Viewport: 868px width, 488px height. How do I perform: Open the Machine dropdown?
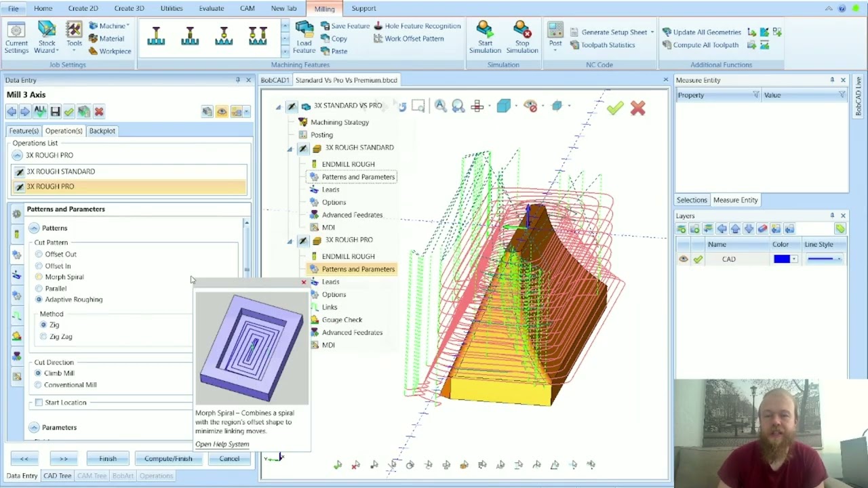[108, 26]
